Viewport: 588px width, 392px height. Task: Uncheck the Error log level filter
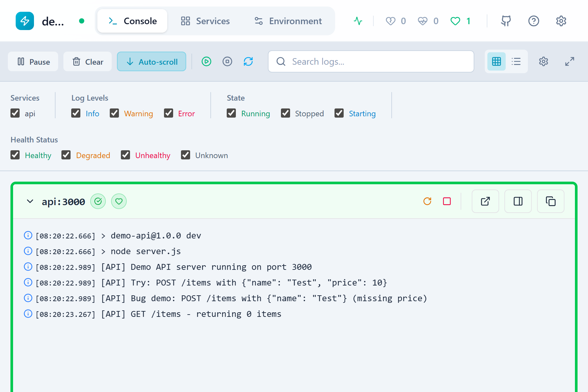tap(169, 113)
